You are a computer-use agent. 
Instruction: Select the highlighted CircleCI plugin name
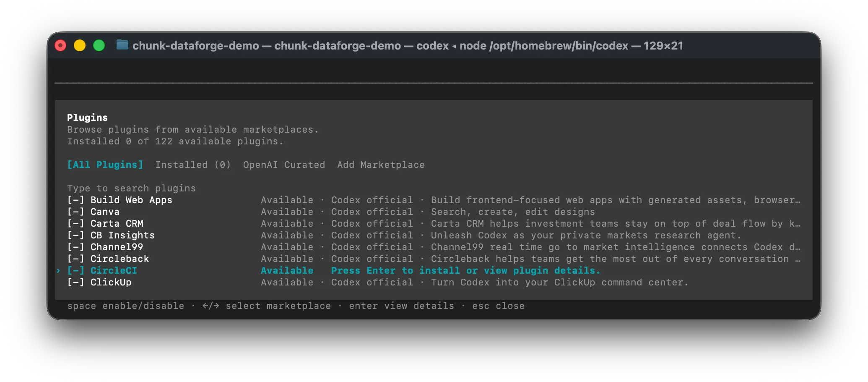114,271
